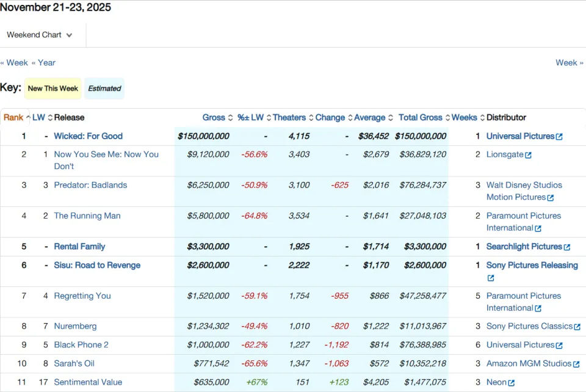This screenshot has width=586, height=392.
Task: Click external link icon under Sony Pictures Releasing
Action: point(491,278)
